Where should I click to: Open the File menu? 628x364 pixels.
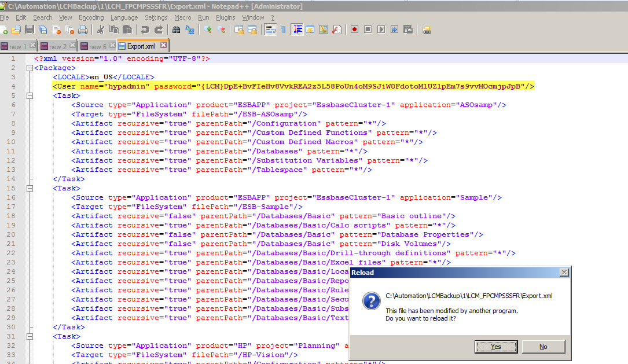pos(5,17)
